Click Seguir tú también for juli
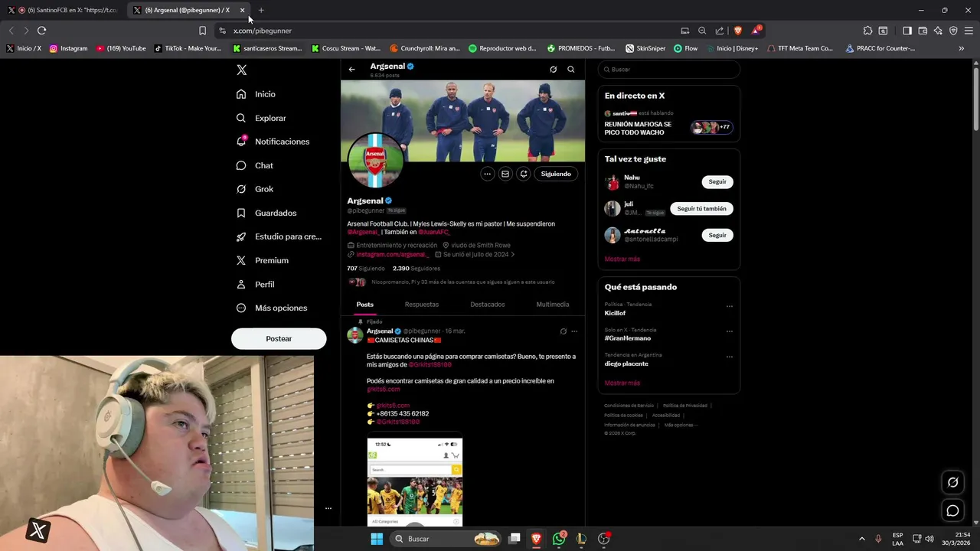 tap(701, 209)
